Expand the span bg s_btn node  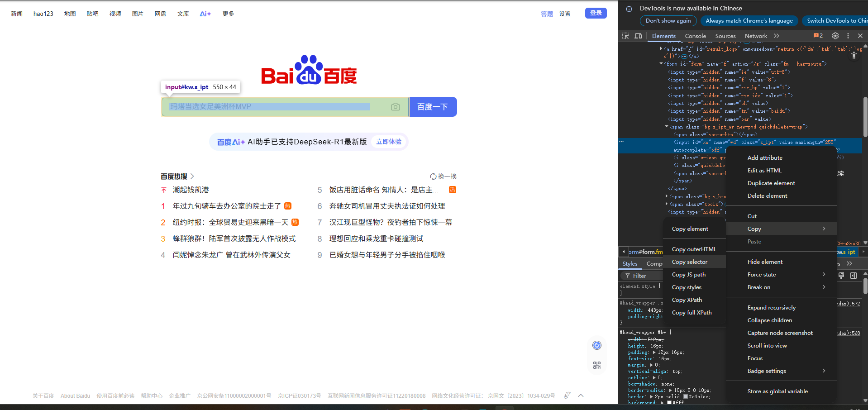point(667,196)
